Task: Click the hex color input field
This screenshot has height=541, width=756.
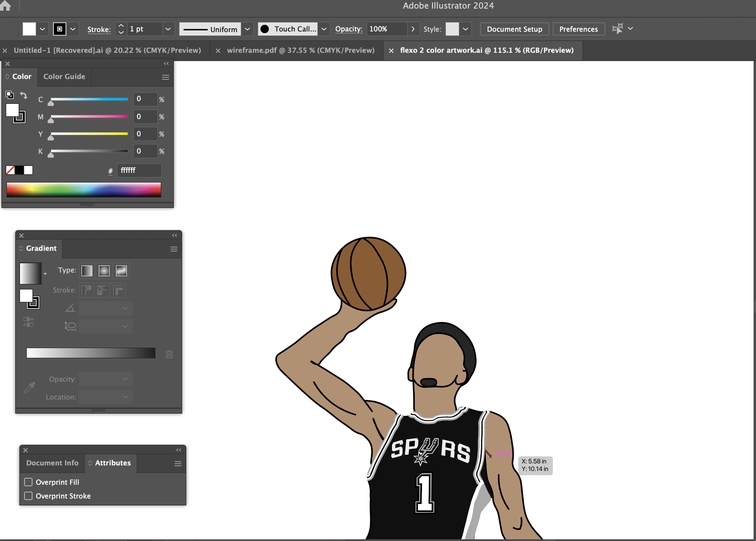Action: tap(139, 170)
